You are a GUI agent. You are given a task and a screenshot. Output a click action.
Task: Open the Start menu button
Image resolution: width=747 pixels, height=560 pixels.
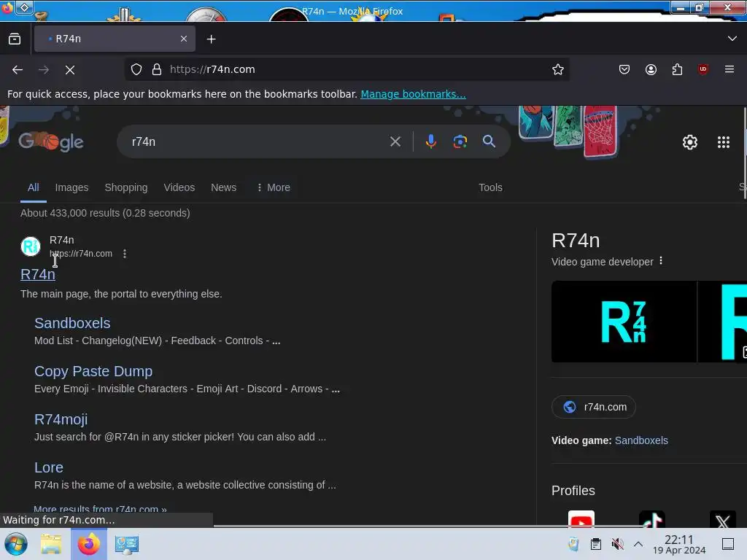[16, 544]
